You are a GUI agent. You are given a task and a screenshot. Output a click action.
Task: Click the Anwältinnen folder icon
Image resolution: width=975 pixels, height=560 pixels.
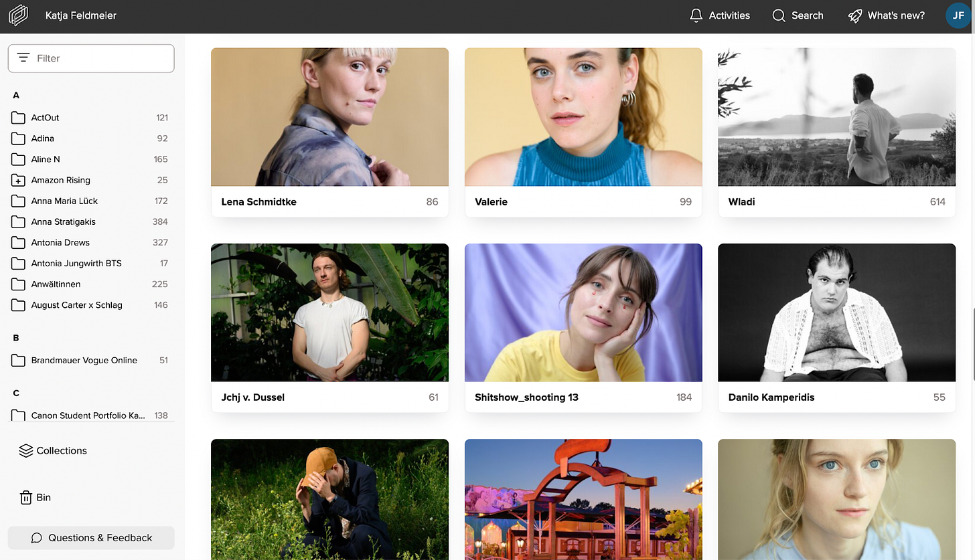[x=18, y=284]
